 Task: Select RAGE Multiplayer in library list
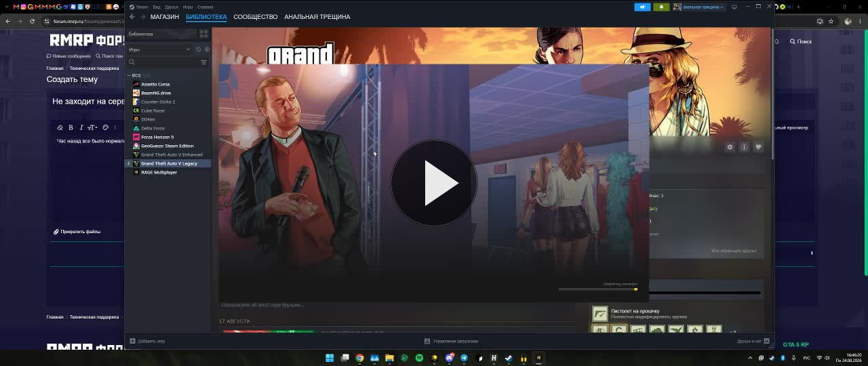point(159,172)
